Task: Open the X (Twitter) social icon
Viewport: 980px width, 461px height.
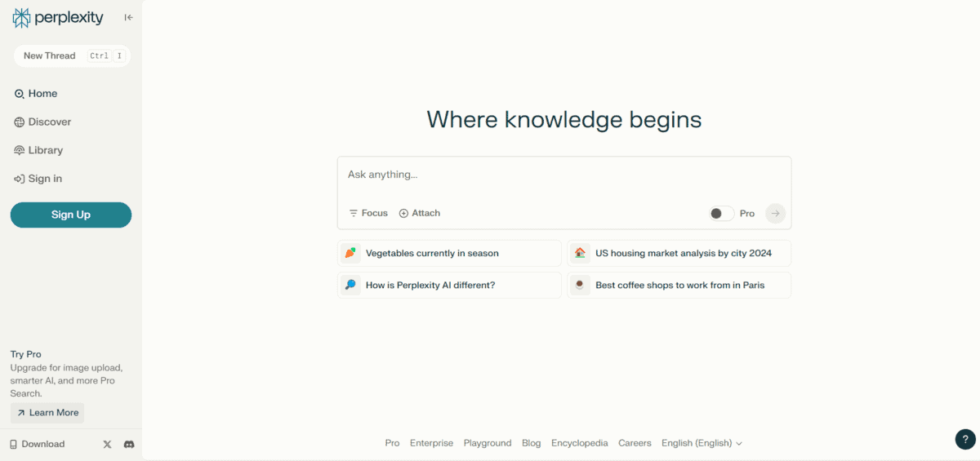Action: coord(107,444)
